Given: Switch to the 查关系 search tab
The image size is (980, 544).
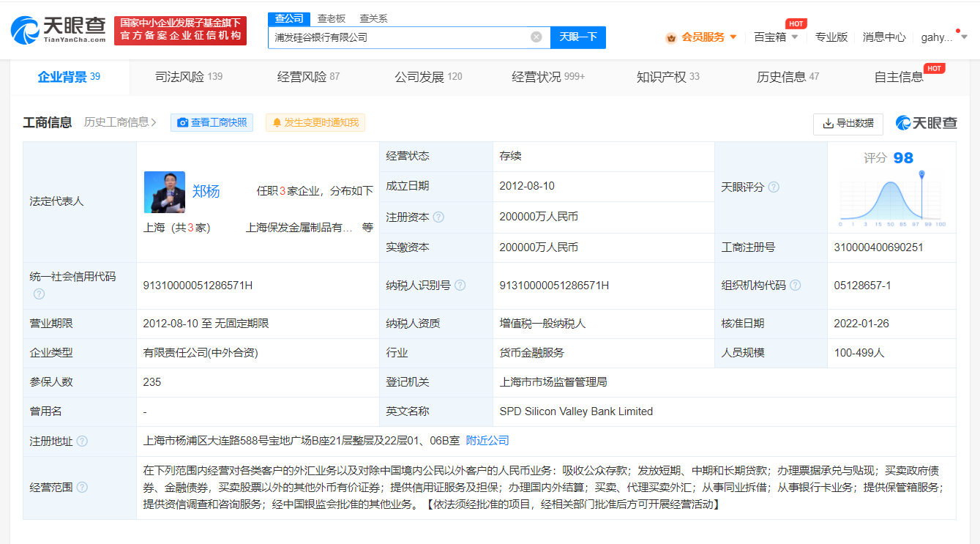Looking at the screenshot, I should (x=373, y=18).
